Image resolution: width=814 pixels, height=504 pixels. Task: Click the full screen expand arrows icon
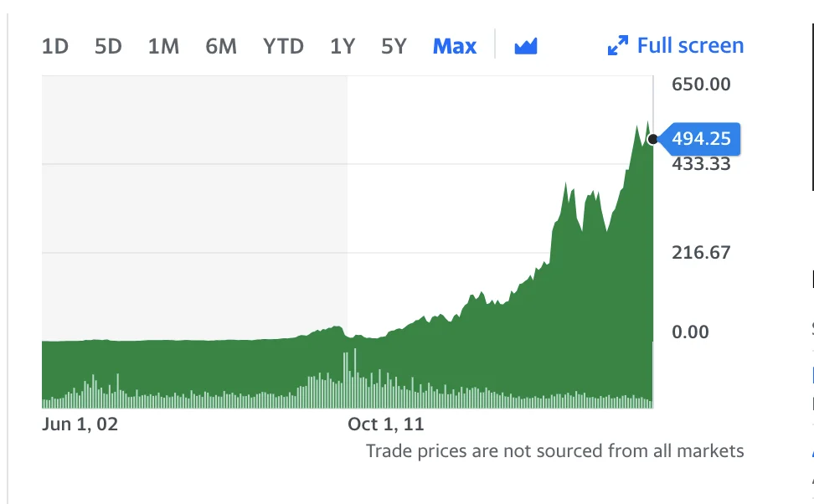618,46
